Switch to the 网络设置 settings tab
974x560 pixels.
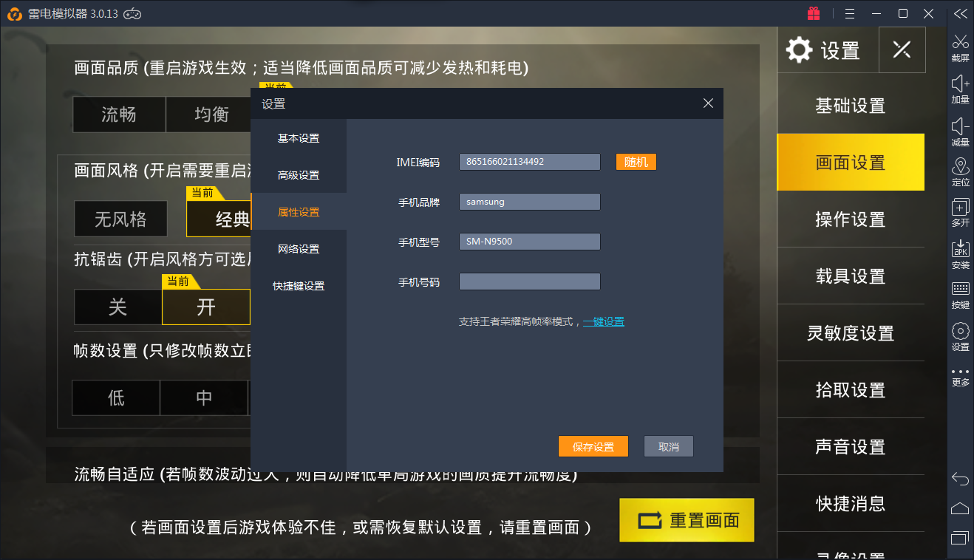coord(299,248)
